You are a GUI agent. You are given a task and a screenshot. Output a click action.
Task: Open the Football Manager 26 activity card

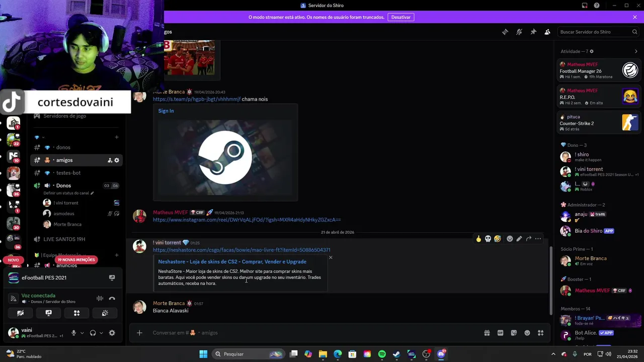(599, 70)
